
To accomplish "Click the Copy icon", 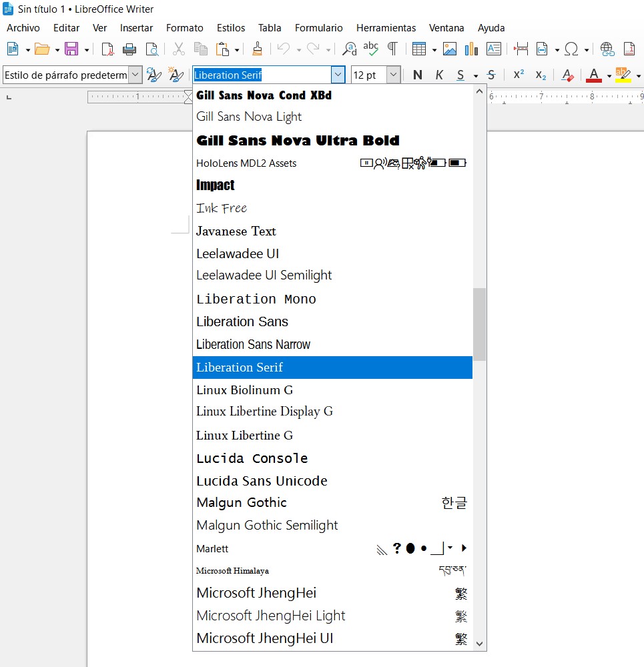I will point(200,49).
